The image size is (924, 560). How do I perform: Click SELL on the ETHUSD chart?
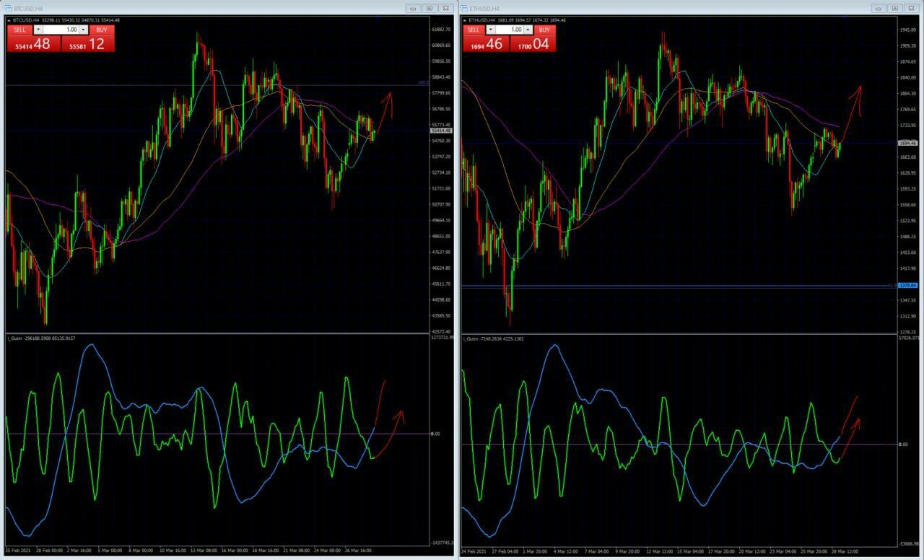474,30
